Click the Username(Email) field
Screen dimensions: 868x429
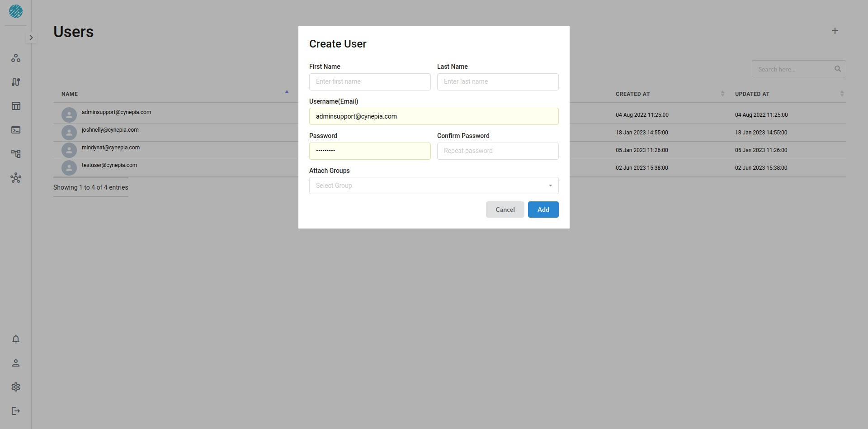pyautogui.click(x=434, y=116)
